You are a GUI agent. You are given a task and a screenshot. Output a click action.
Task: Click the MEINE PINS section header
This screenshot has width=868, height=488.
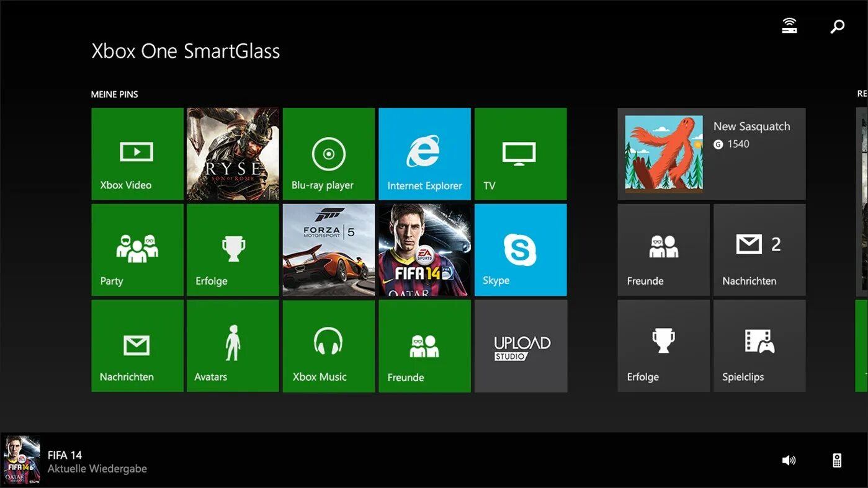point(115,94)
